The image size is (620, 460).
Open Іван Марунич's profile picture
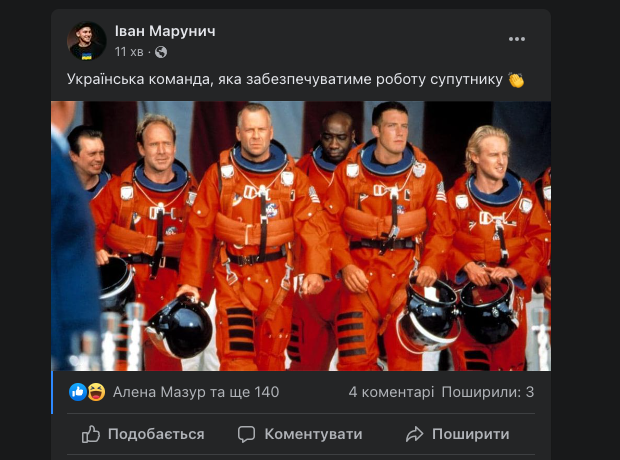87,41
